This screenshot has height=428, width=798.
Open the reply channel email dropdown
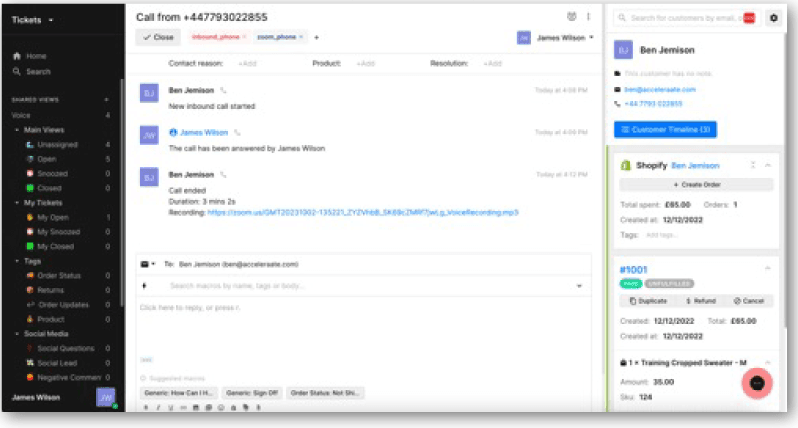(148, 264)
